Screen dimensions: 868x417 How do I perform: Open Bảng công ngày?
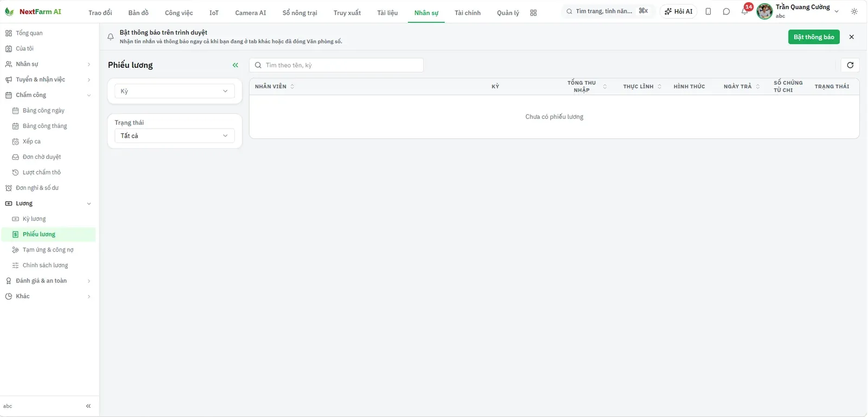[x=49, y=111]
